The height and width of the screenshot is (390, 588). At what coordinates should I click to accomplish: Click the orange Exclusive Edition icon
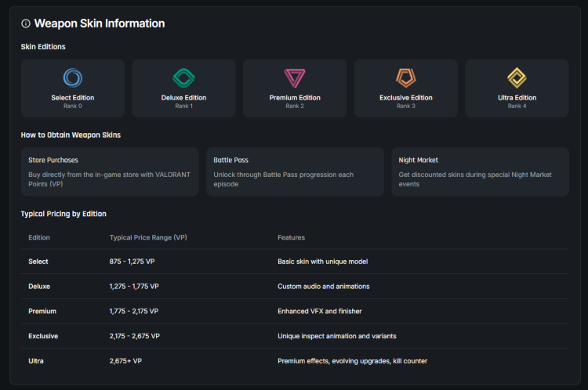coord(405,78)
